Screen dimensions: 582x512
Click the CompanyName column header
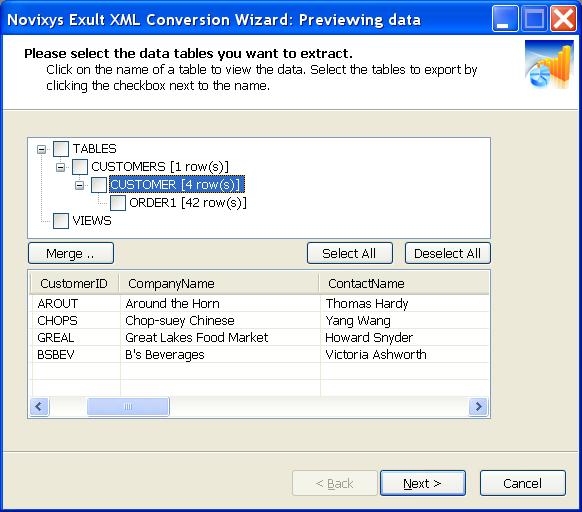tap(219, 283)
